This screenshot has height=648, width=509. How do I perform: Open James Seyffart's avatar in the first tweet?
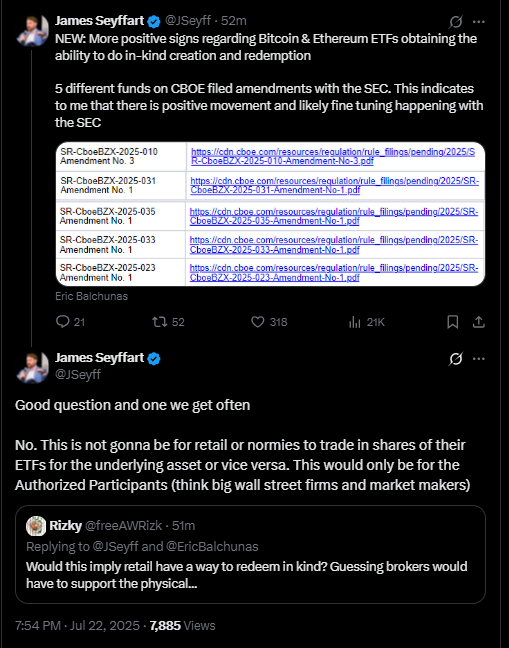tap(32, 31)
